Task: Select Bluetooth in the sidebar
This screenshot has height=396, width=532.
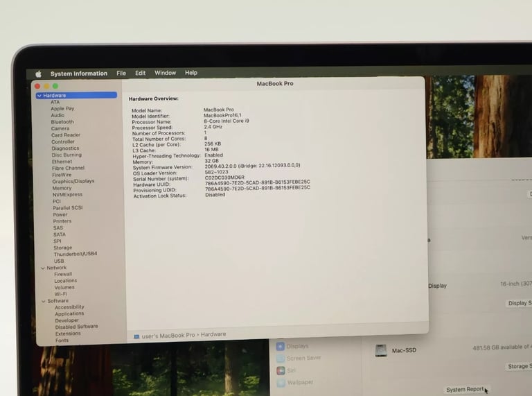Action: tap(62, 121)
